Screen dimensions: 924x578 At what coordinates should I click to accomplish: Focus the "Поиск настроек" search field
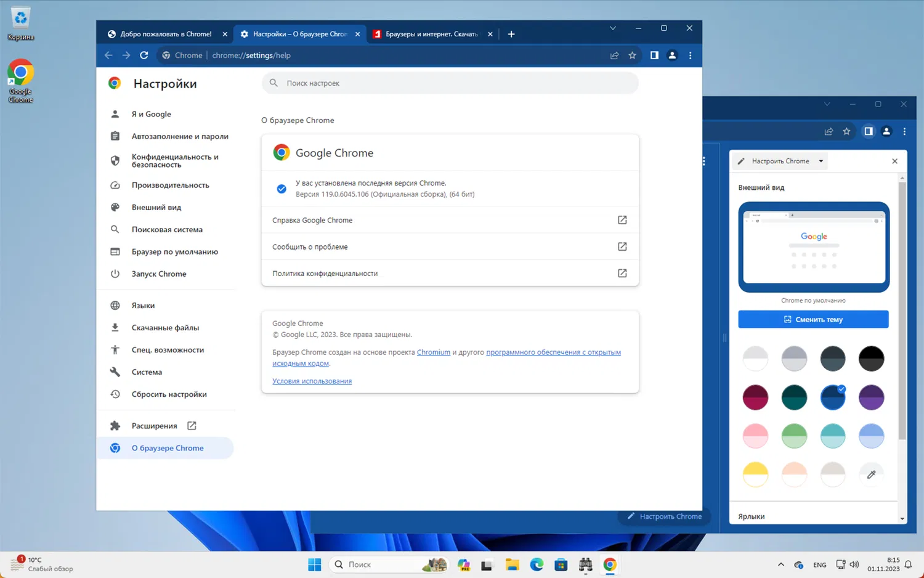click(x=450, y=83)
